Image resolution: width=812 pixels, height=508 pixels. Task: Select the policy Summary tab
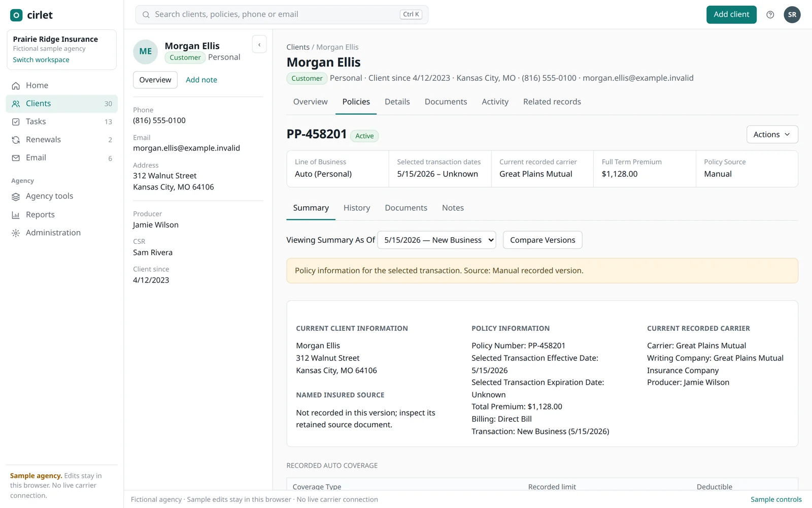pyautogui.click(x=311, y=208)
